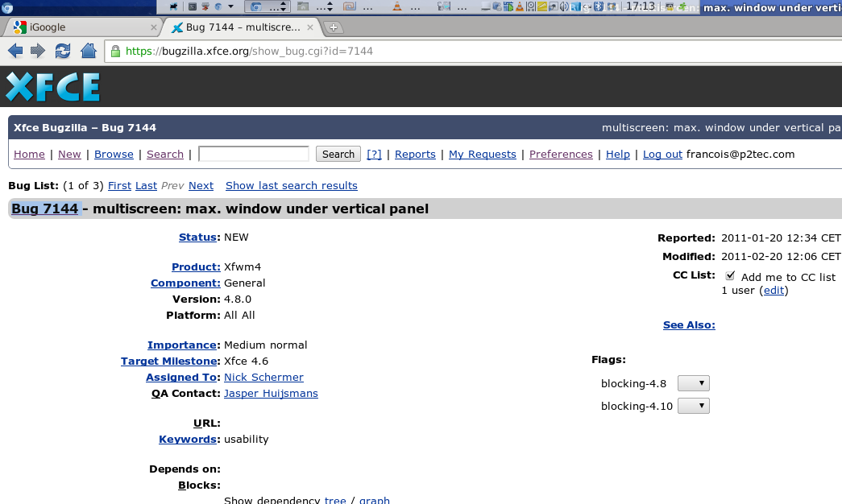Go to the browser Home page
This screenshot has height=504, width=842.
coord(88,51)
